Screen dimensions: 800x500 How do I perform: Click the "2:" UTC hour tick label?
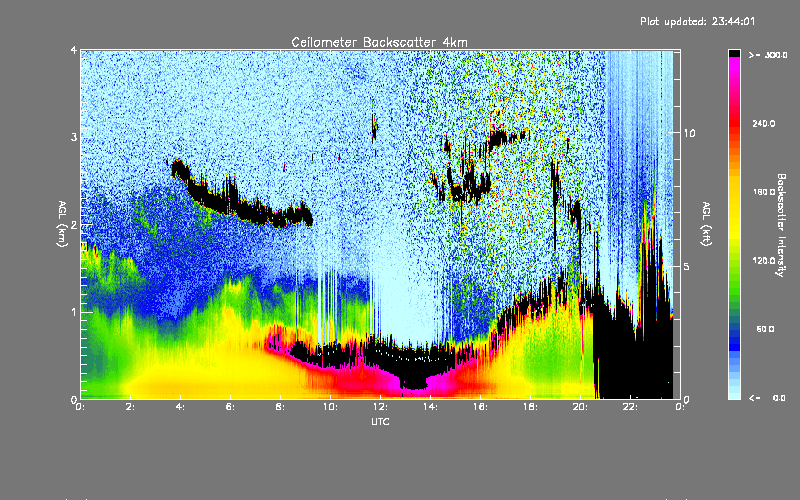click(130, 407)
